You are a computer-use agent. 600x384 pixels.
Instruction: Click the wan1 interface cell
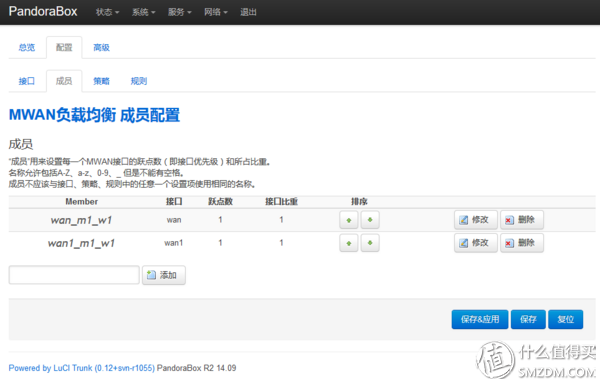click(x=174, y=243)
